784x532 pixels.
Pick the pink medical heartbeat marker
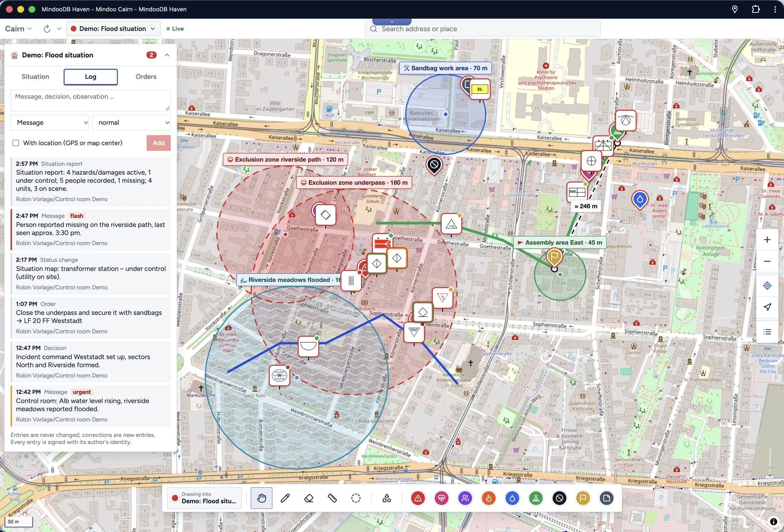pyautogui.click(x=441, y=498)
